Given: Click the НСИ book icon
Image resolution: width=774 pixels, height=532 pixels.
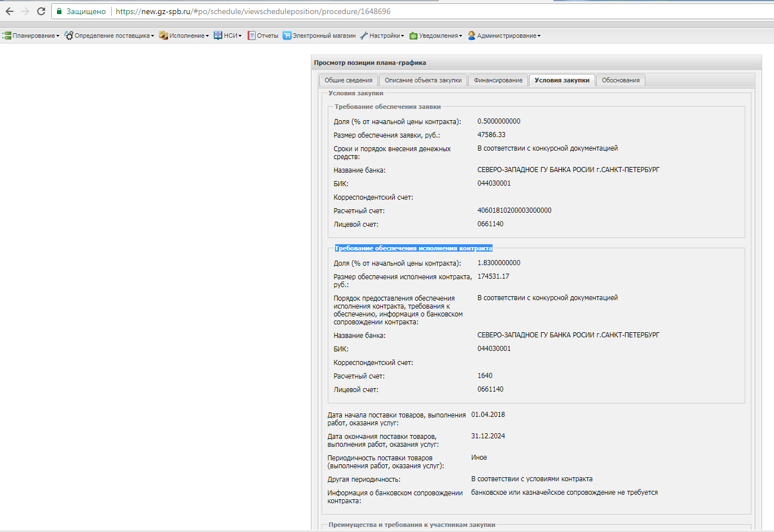Looking at the screenshot, I should click(218, 36).
